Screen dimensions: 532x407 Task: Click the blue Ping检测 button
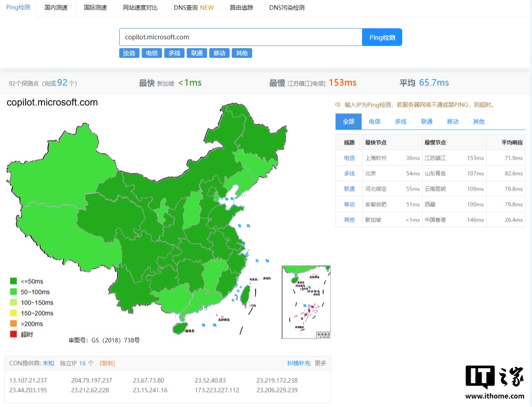coord(382,37)
